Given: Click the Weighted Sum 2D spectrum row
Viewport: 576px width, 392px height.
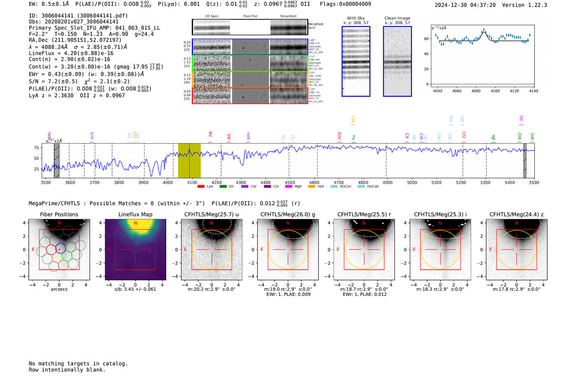Looking at the screenshot, I should tap(250, 27).
